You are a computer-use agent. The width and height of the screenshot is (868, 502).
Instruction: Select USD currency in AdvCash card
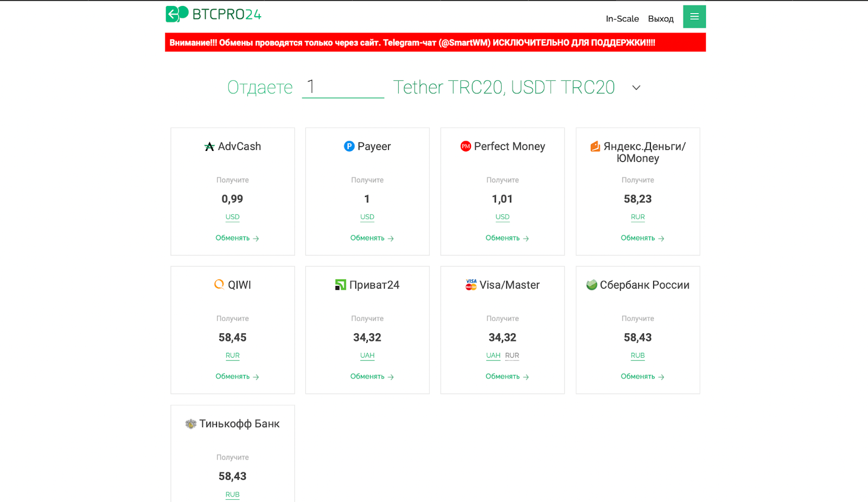tap(233, 217)
